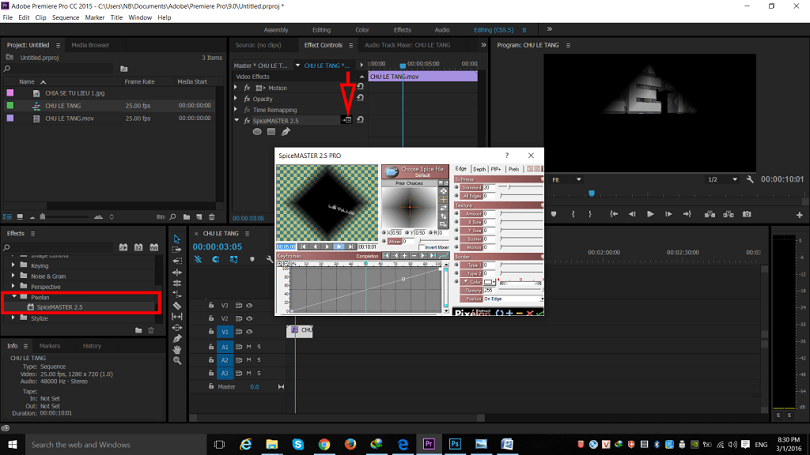
Task: Expand the Motion effect properties
Action: point(236,88)
